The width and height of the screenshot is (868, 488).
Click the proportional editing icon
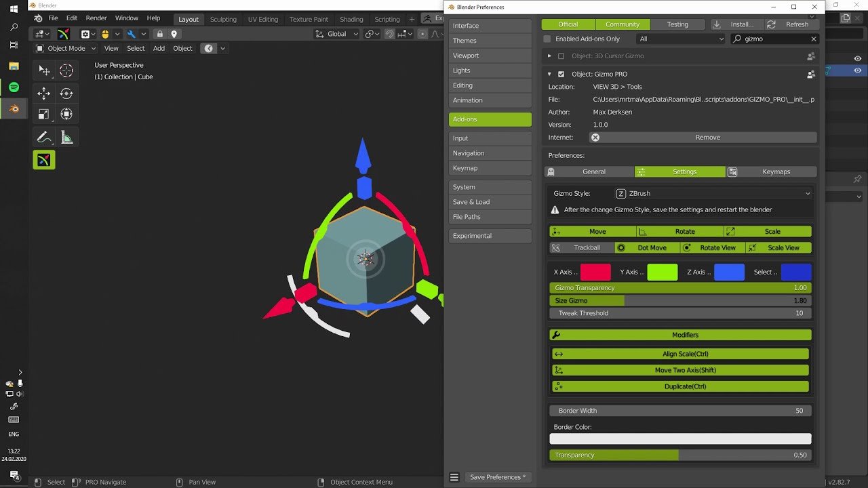[422, 34]
